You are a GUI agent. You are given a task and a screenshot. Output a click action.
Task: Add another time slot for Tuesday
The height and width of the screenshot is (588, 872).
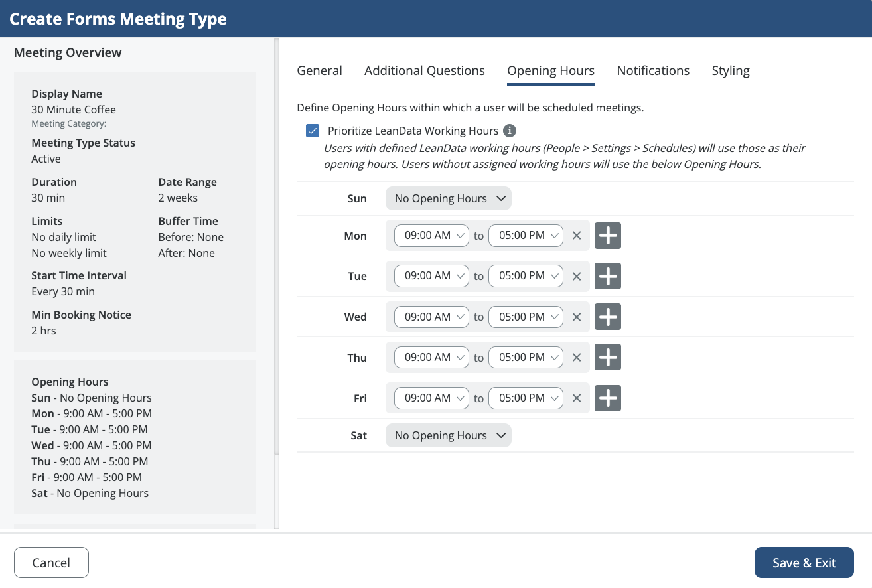607,276
